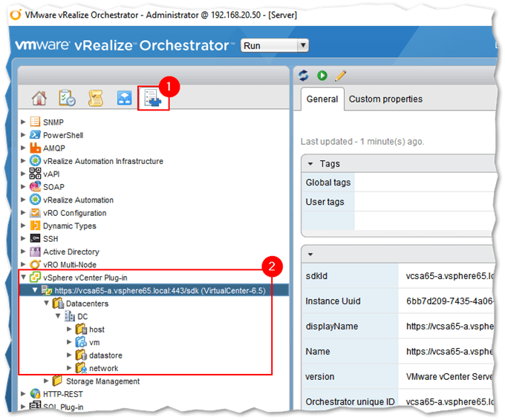Click the sdkId value cell

pos(446,276)
